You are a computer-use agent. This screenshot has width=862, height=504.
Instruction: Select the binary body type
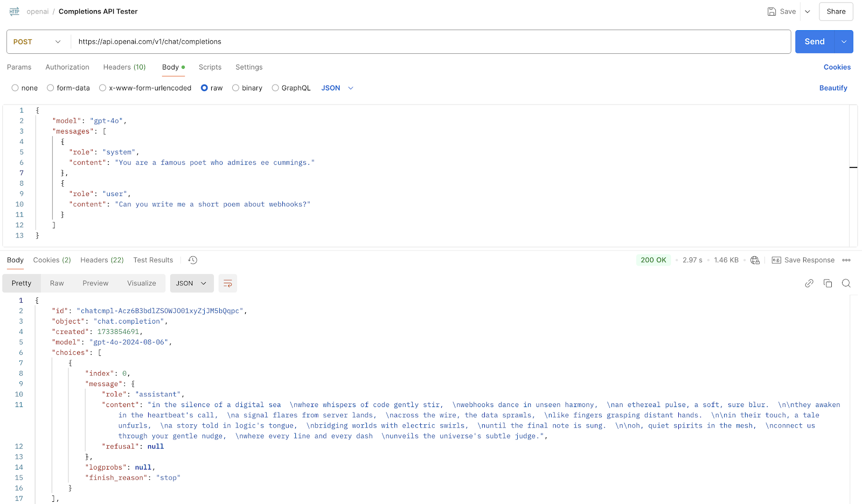click(x=235, y=88)
